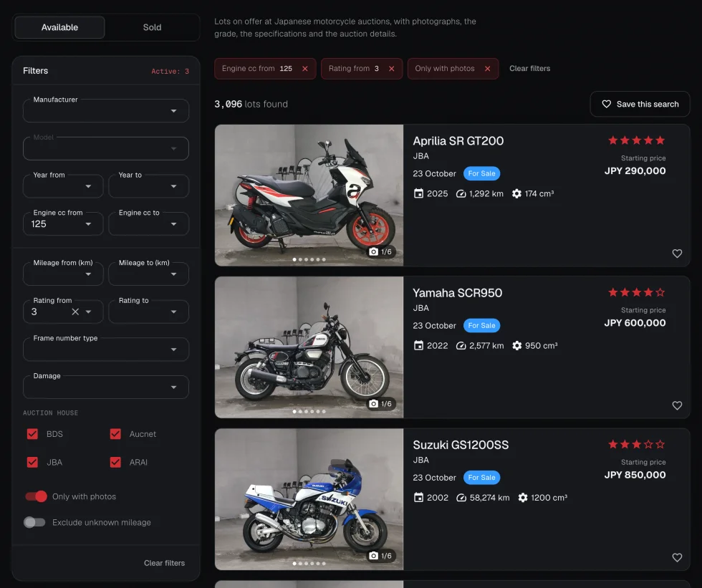This screenshot has width=702, height=588.
Task: Click the camera photo counter on Yamaha image
Action: (380, 404)
